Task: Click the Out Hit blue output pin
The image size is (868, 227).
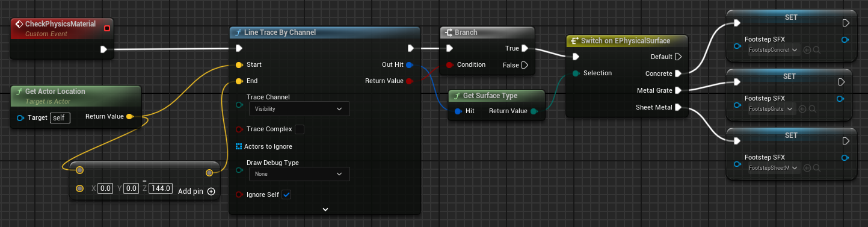Action: (410, 64)
